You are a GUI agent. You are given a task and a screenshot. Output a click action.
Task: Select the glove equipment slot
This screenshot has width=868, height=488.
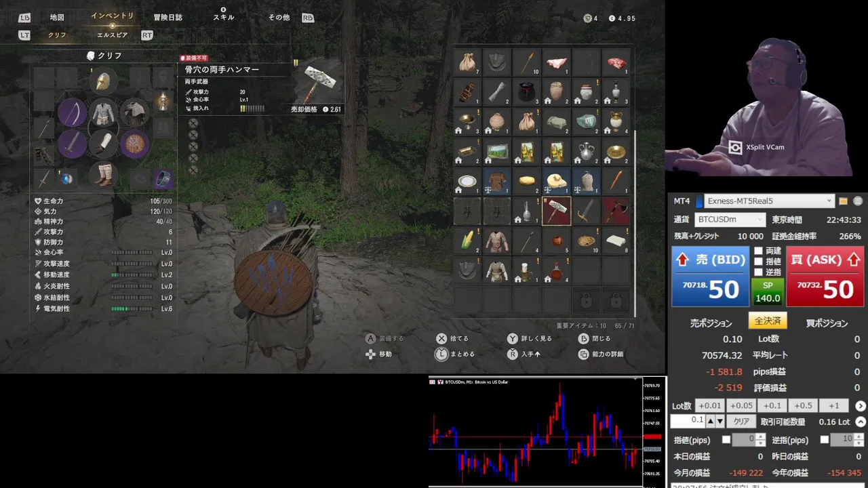103,144
